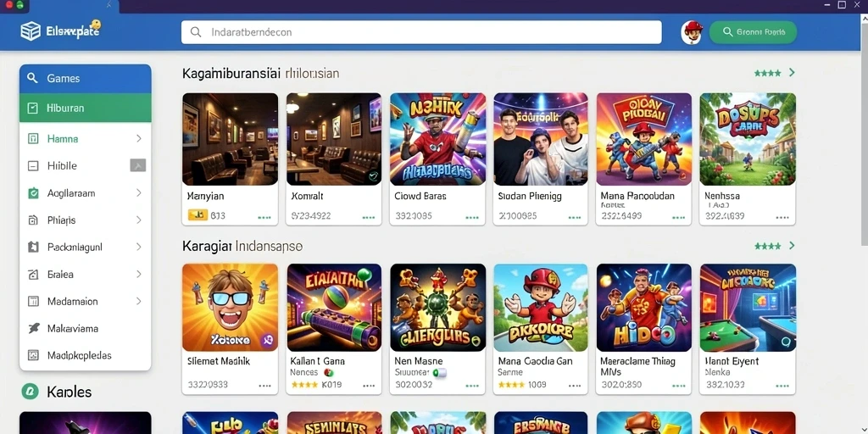The image size is (868, 434).
Task: Click the cube logo icon in the header
Action: tap(30, 31)
